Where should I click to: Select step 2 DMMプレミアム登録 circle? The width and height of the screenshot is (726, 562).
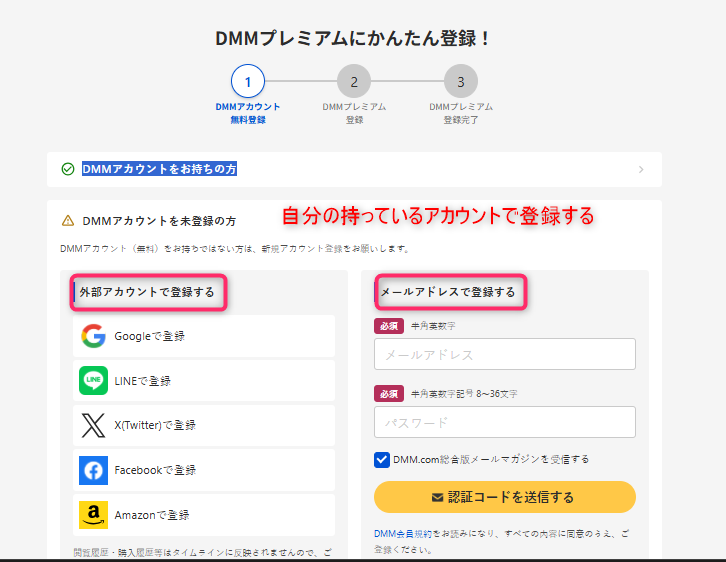click(354, 81)
